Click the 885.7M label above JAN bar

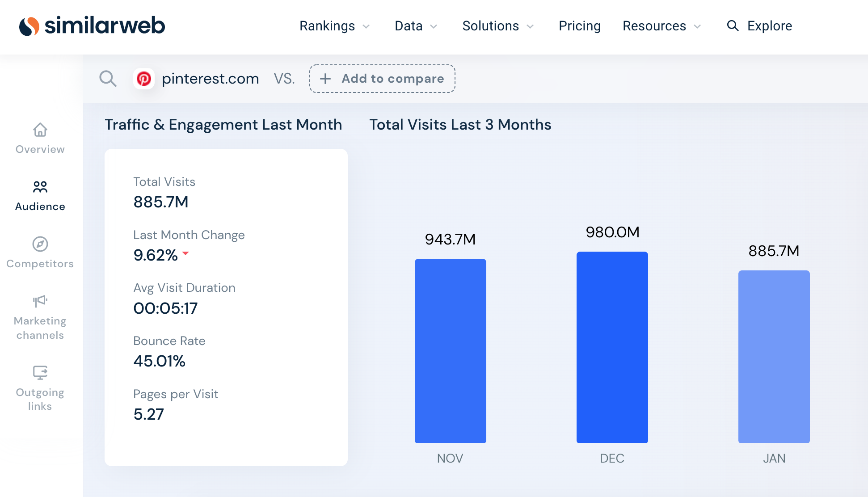[774, 251]
